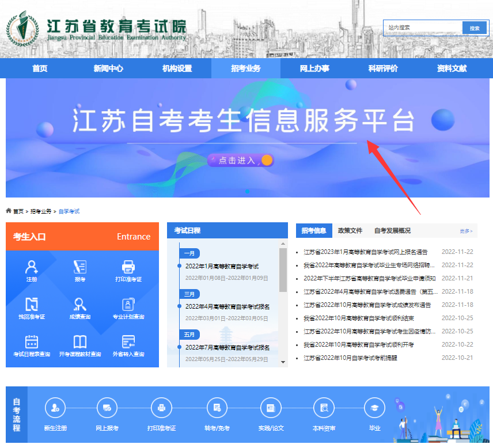The height and width of the screenshot is (448, 493).
Task: Open 我省2022年10月…顺利开考 news item
Action: pyautogui.click(x=358, y=344)
